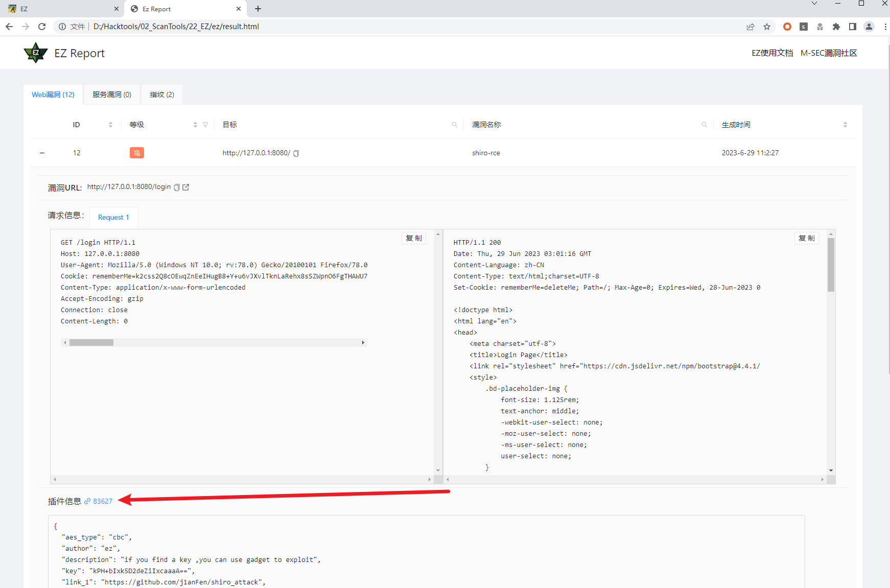Open the M-SEC漏洞社区 link
The width and height of the screenshot is (890, 588).
(829, 53)
